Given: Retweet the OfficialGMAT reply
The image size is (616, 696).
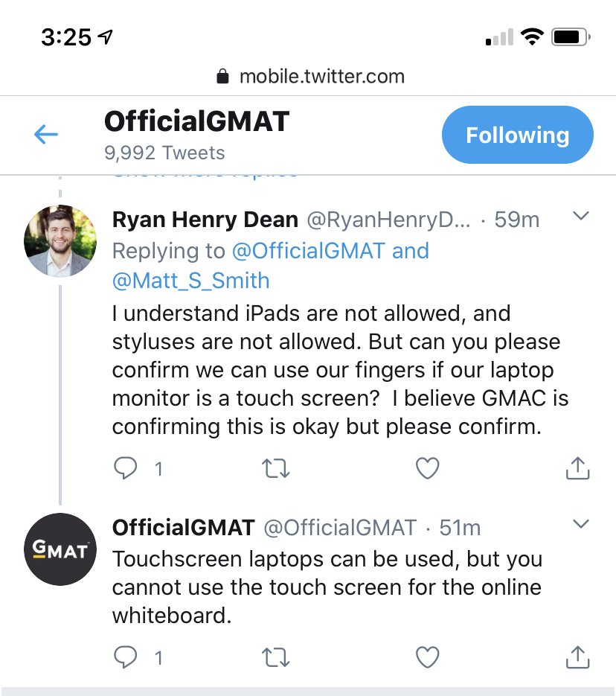Looking at the screenshot, I should tap(276, 657).
